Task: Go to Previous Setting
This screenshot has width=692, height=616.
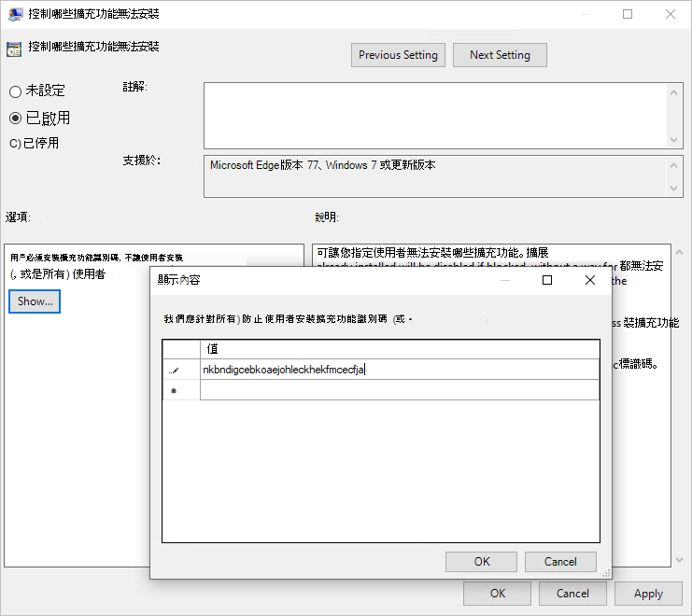Action: tap(398, 55)
